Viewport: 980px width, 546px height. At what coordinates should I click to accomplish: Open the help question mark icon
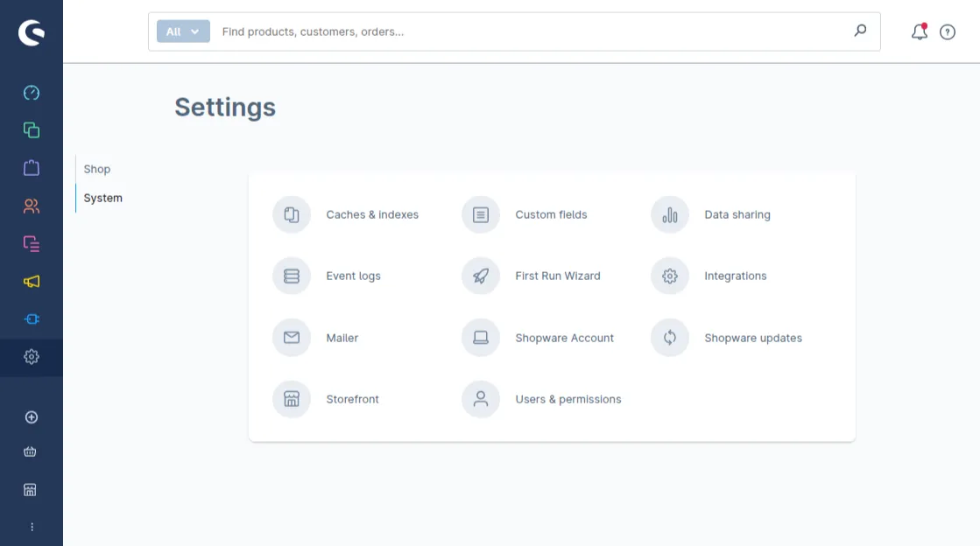point(948,31)
